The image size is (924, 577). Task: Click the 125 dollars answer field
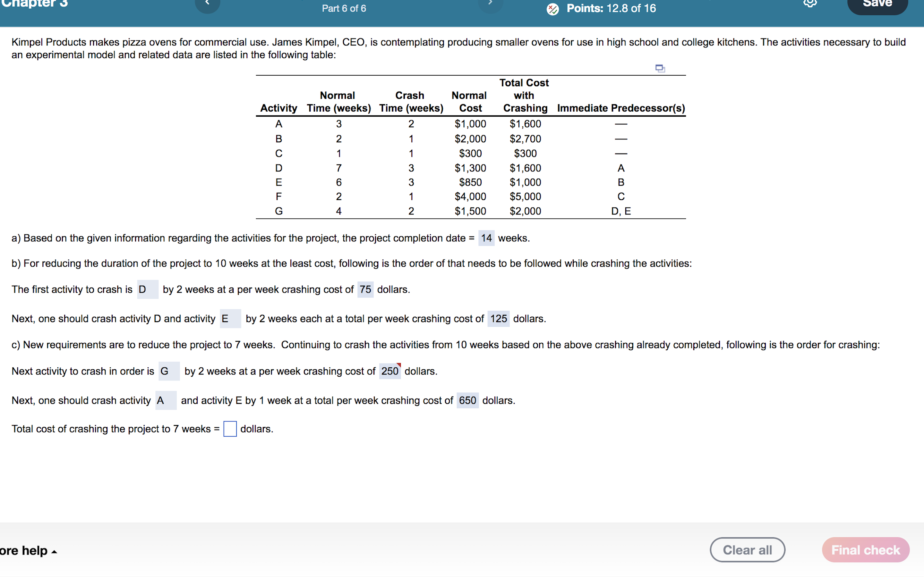(498, 319)
